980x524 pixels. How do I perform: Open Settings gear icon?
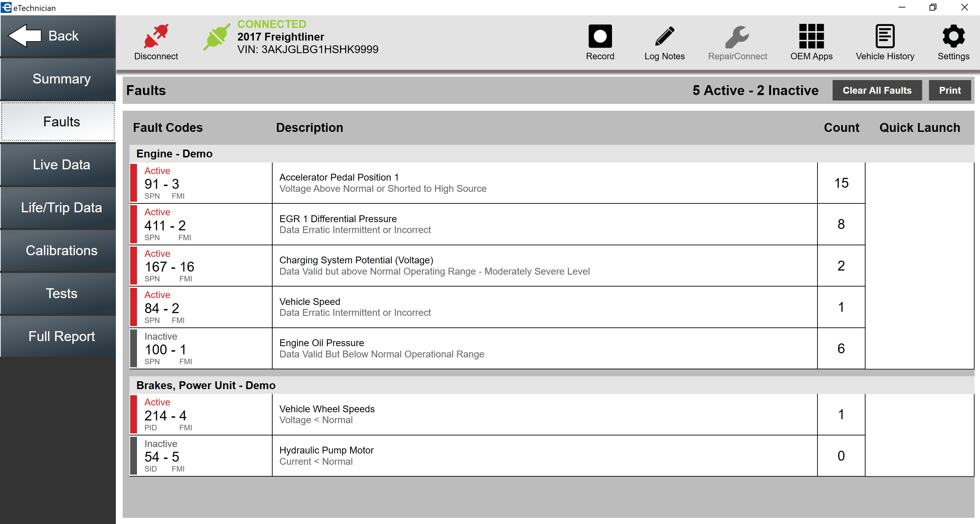pyautogui.click(x=953, y=36)
